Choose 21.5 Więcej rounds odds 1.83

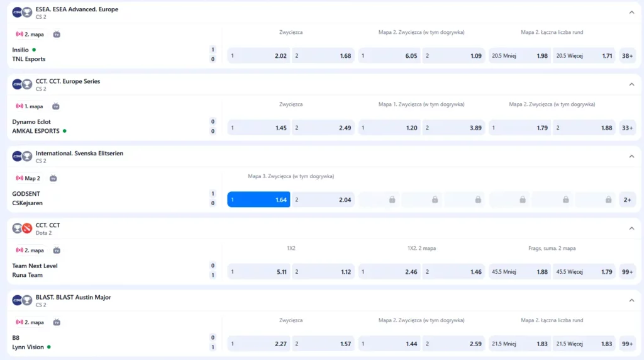pyautogui.click(x=584, y=344)
